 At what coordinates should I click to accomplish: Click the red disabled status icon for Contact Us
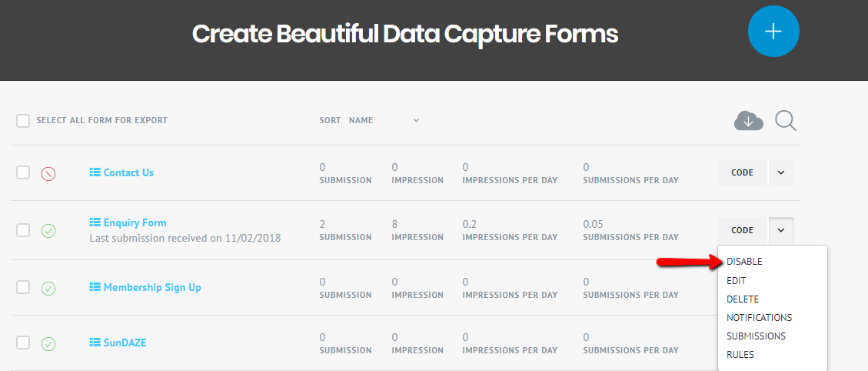click(x=48, y=173)
